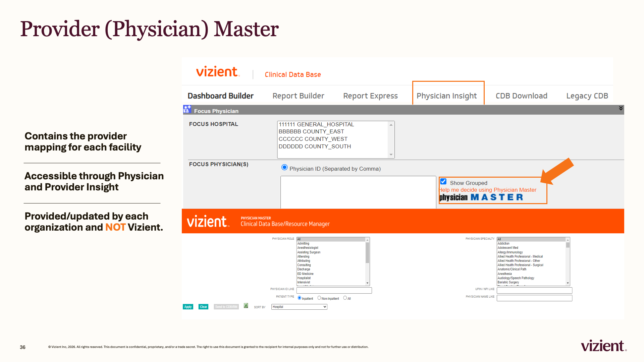Select Attending in Physician Role list

tap(303, 257)
